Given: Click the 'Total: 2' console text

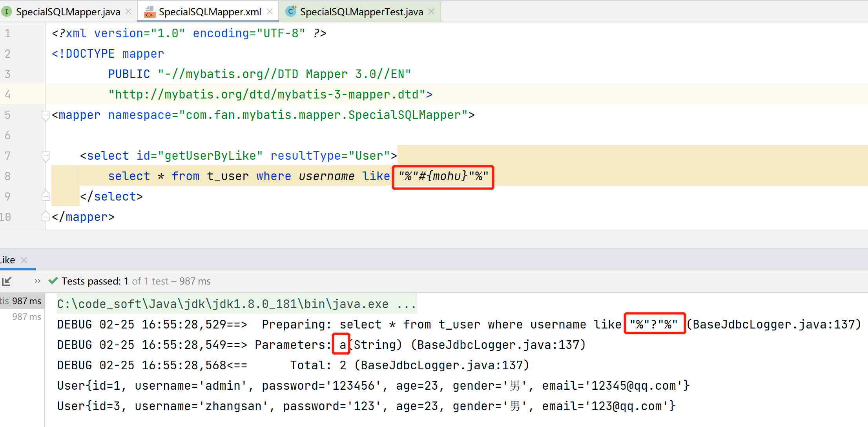Looking at the screenshot, I should pos(318,365).
